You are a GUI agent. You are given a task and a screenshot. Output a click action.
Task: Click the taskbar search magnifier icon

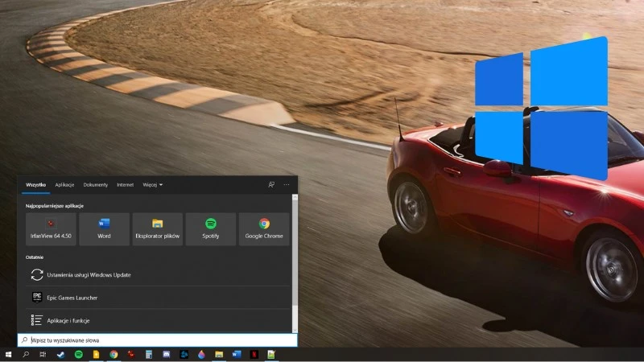click(26, 354)
